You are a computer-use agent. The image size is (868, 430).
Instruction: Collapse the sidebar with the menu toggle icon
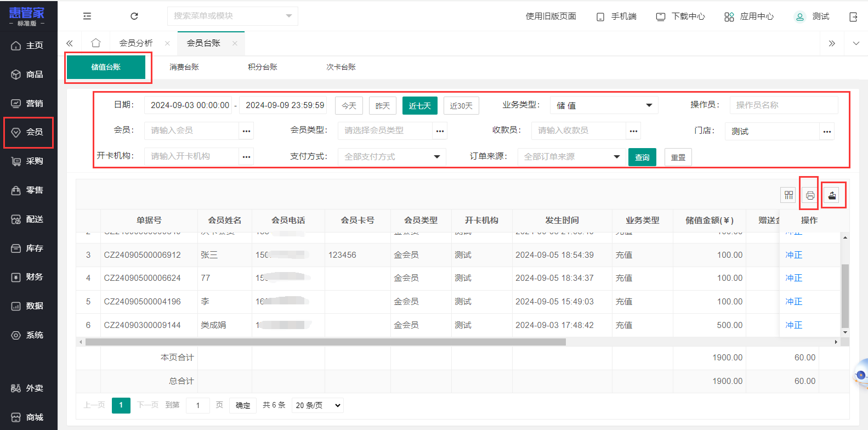[x=87, y=16]
